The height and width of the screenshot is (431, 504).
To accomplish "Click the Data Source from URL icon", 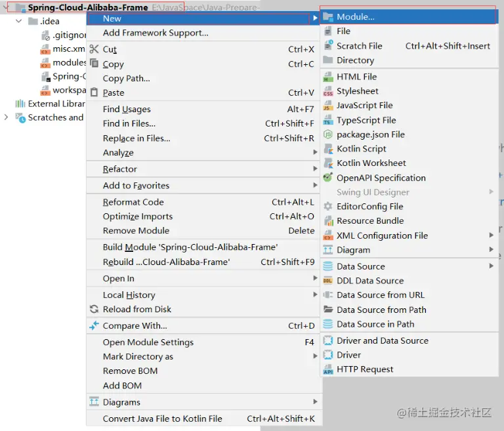I will [328, 295].
